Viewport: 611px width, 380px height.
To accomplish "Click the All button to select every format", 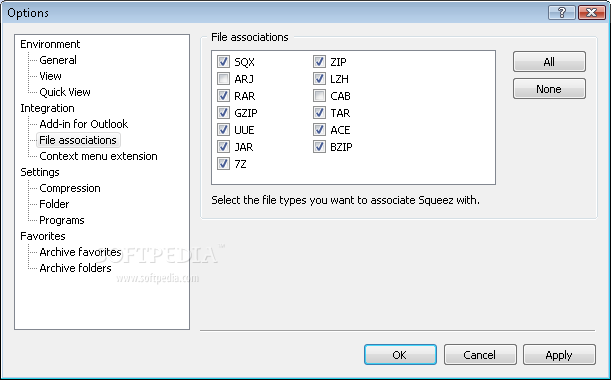I will coord(549,62).
